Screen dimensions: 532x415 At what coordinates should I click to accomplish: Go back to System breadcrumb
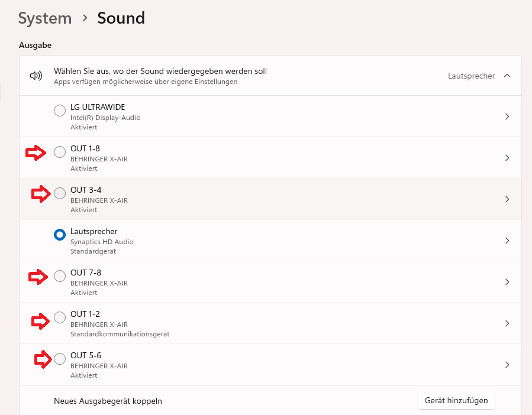[45, 18]
